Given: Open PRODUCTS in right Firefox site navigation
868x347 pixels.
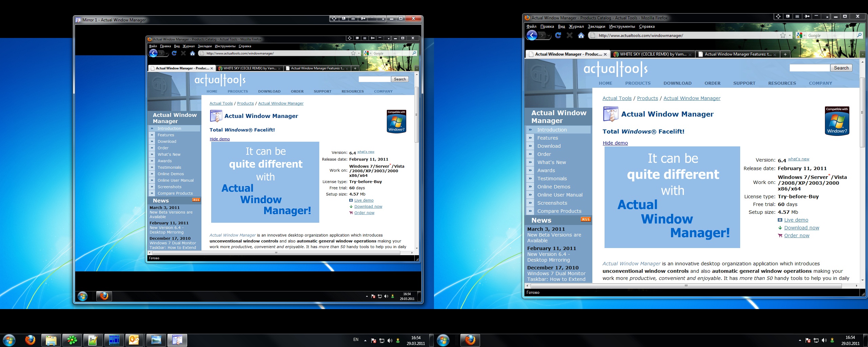Looking at the screenshot, I should tap(638, 83).
